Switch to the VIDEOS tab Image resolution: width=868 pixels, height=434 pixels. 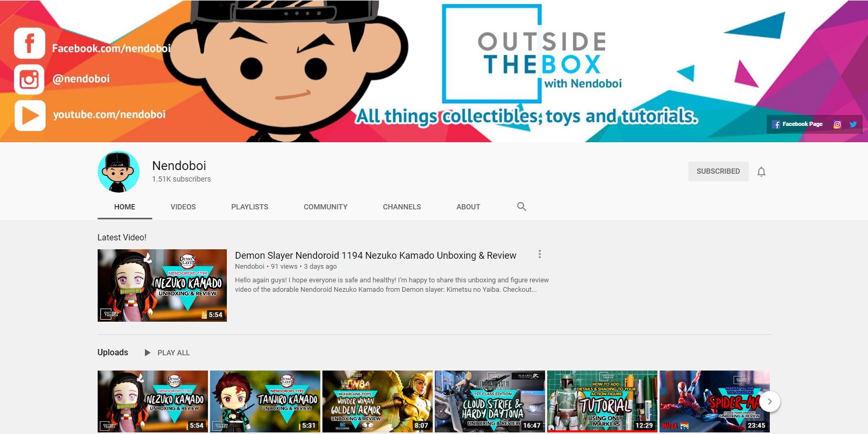click(183, 207)
